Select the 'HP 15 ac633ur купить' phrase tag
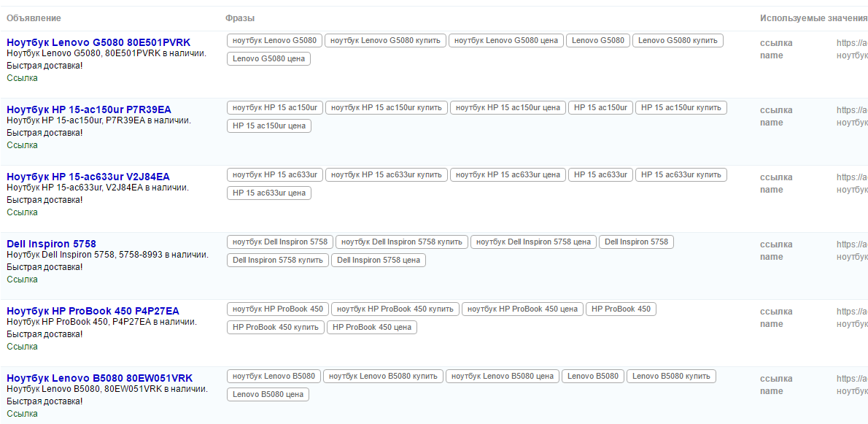 coord(681,175)
